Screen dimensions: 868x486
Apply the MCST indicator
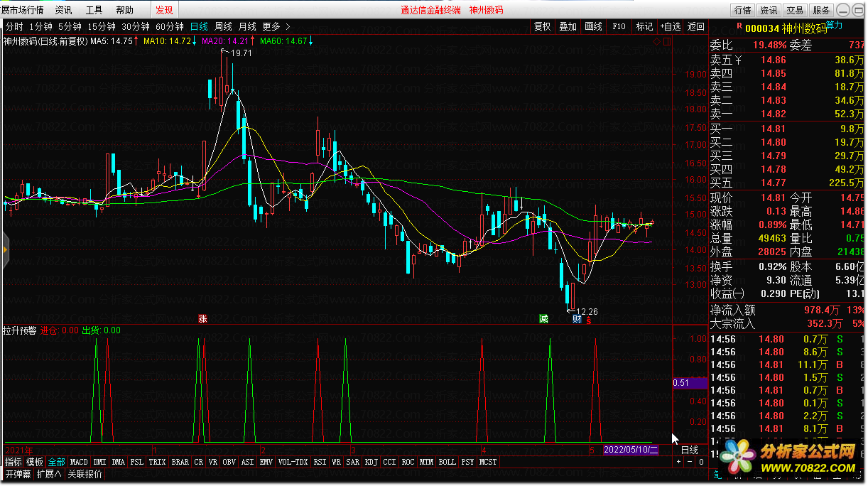click(x=488, y=462)
